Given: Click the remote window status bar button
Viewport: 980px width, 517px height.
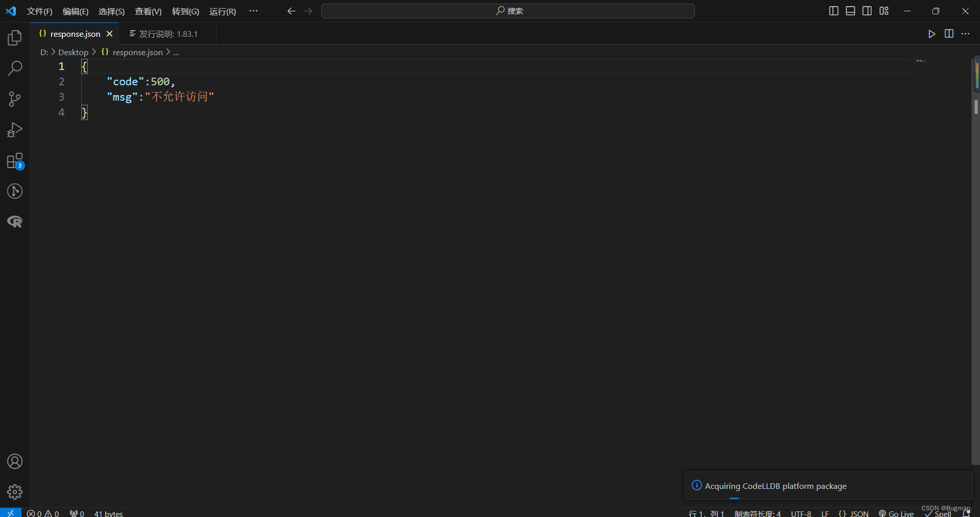Looking at the screenshot, I should 10,513.
